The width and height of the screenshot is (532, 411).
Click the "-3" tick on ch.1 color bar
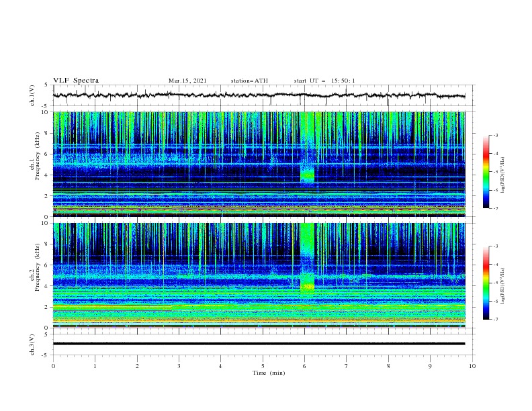pos(495,135)
